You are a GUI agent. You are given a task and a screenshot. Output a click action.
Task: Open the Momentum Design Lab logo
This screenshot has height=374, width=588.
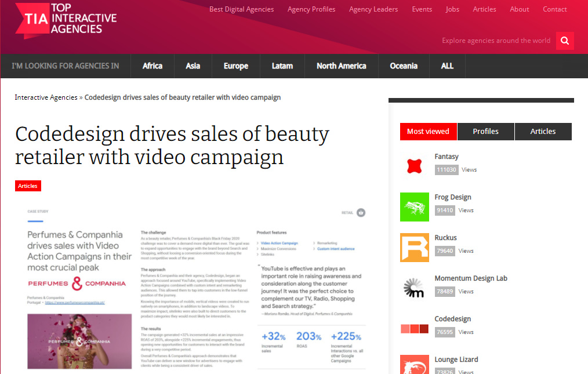tap(415, 288)
